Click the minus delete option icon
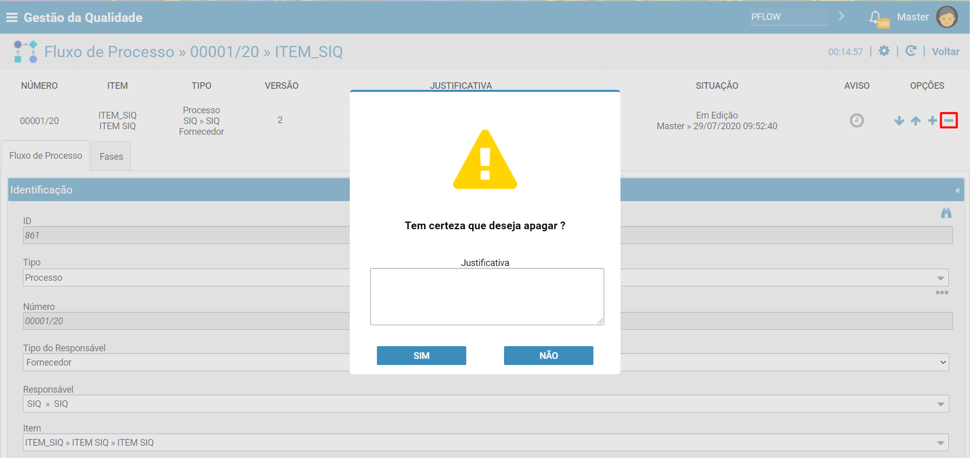 click(949, 120)
